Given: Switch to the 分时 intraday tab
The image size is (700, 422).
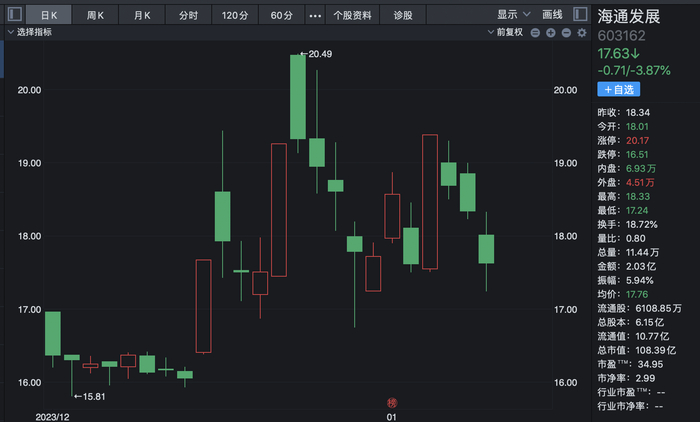Looking at the screenshot, I should click(x=188, y=16).
